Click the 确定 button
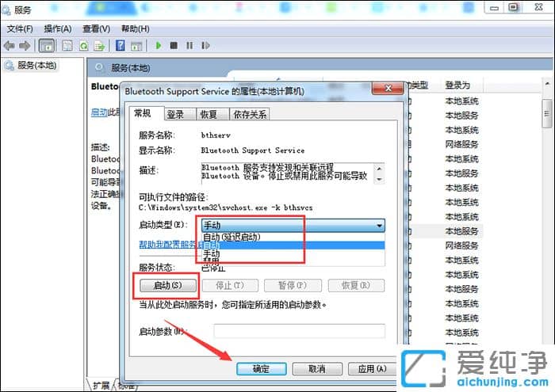Image resolution: width=555 pixels, height=392 pixels. (262, 369)
